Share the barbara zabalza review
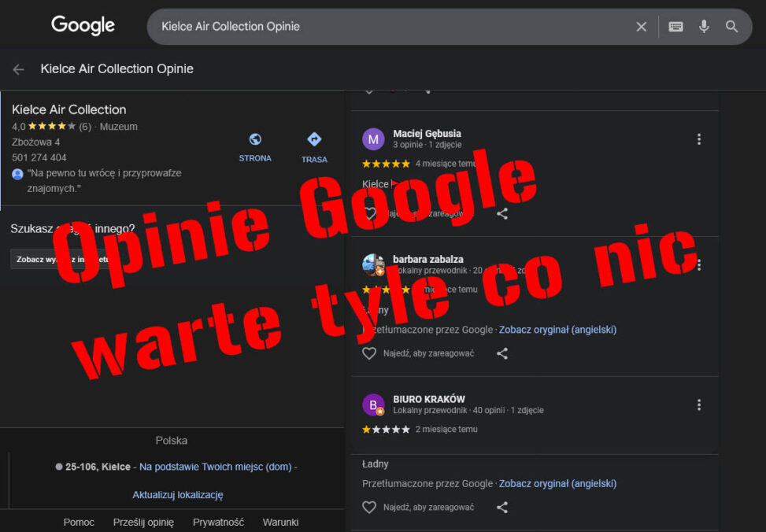This screenshot has height=532, width=766. [x=502, y=353]
